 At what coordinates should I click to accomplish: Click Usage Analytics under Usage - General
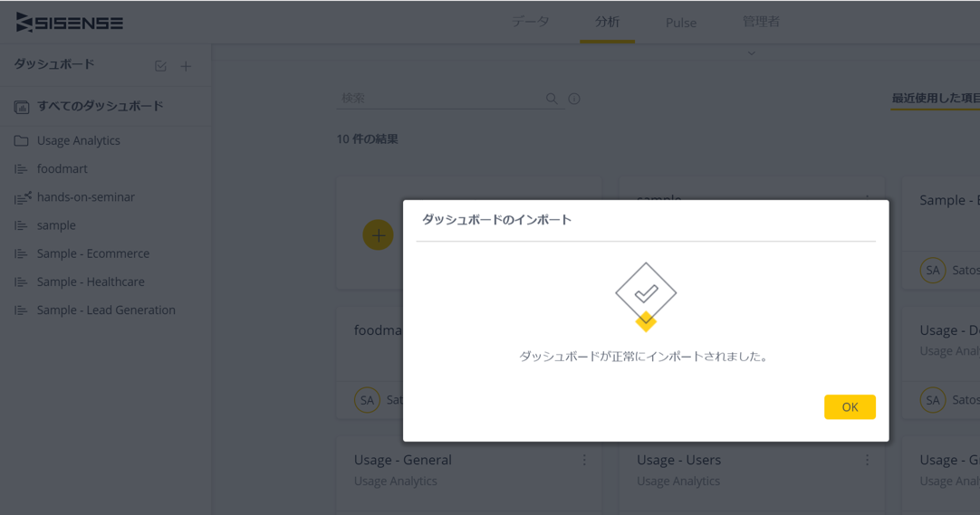click(396, 482)
